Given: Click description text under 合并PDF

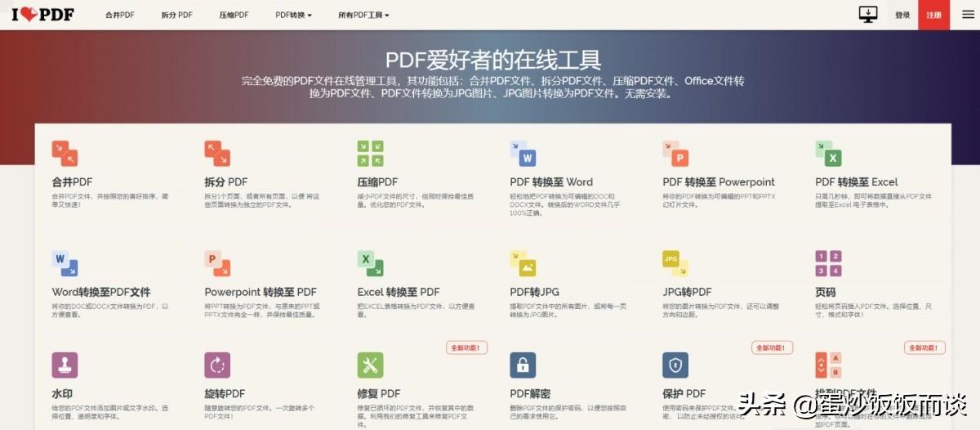Looking at the screenshot, I should click(x=109, y=200).
